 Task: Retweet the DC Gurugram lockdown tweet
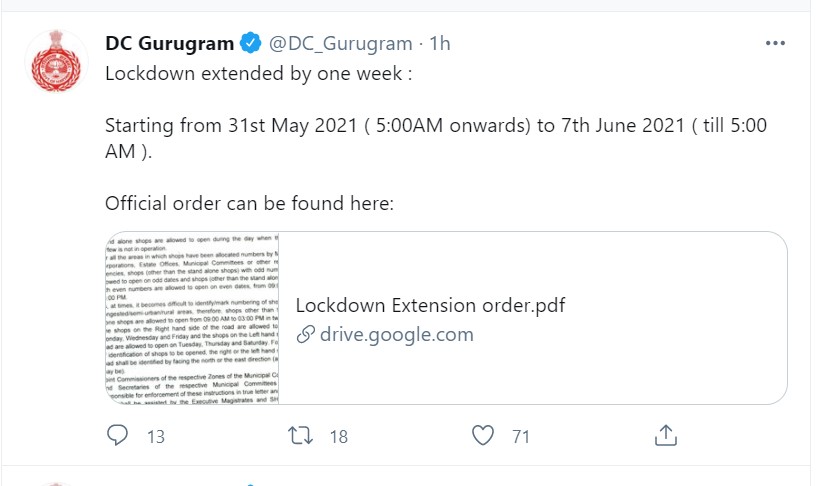[301, 435]
